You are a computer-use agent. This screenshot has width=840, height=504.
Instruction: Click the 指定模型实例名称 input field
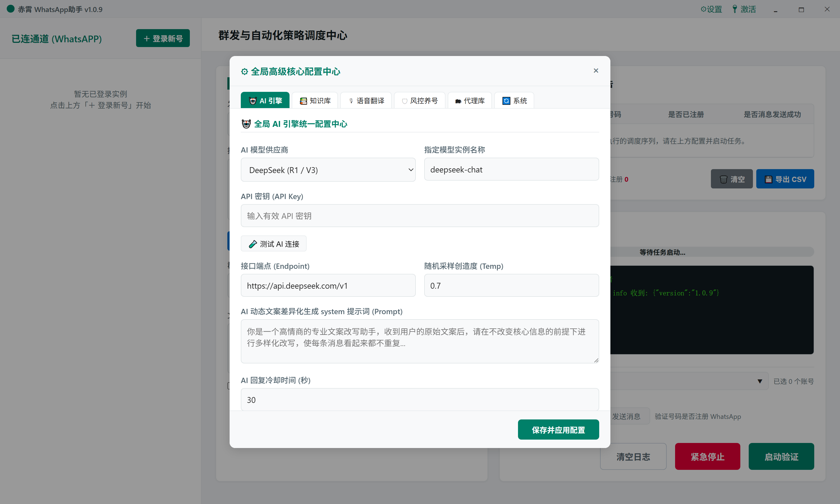tap(511, 169)
